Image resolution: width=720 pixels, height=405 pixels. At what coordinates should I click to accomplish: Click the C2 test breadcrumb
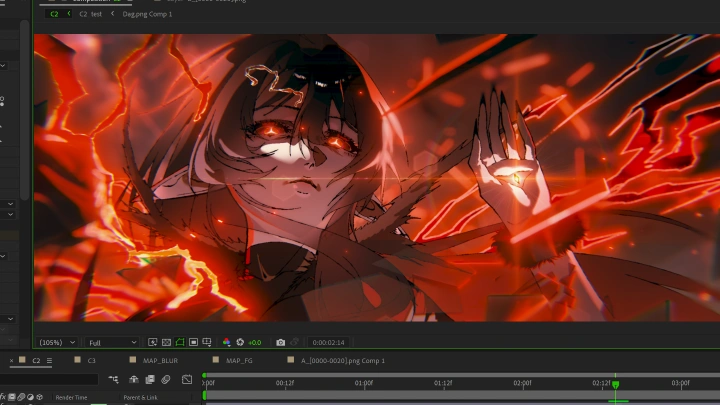(x=90, y=14)
